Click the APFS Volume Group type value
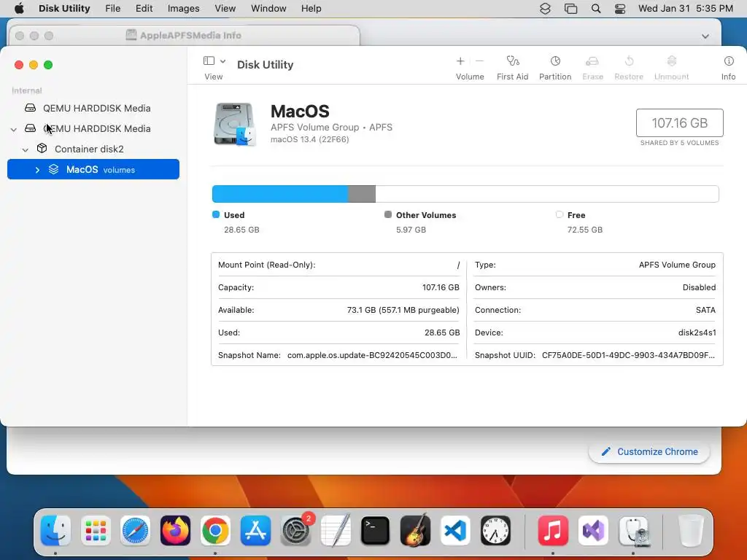This screenshot has width=747, height=560. click(677, 265)
